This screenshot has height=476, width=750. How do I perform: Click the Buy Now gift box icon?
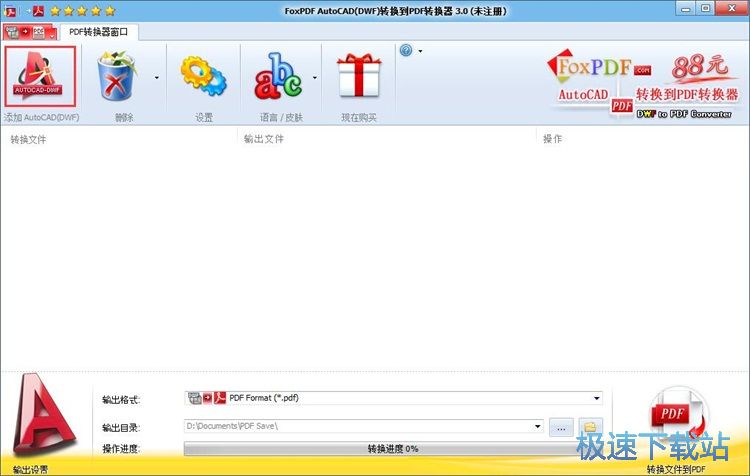(359, 75)
